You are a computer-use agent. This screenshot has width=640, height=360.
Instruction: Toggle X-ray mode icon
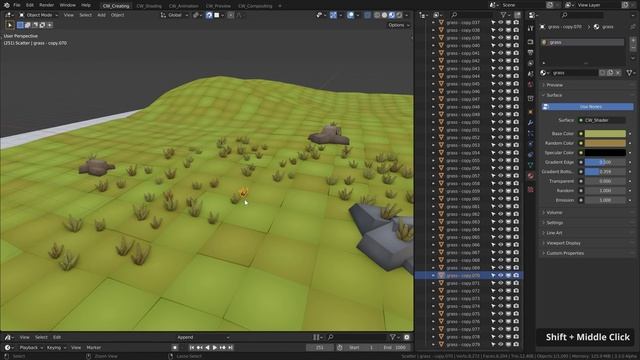(367, 15)
